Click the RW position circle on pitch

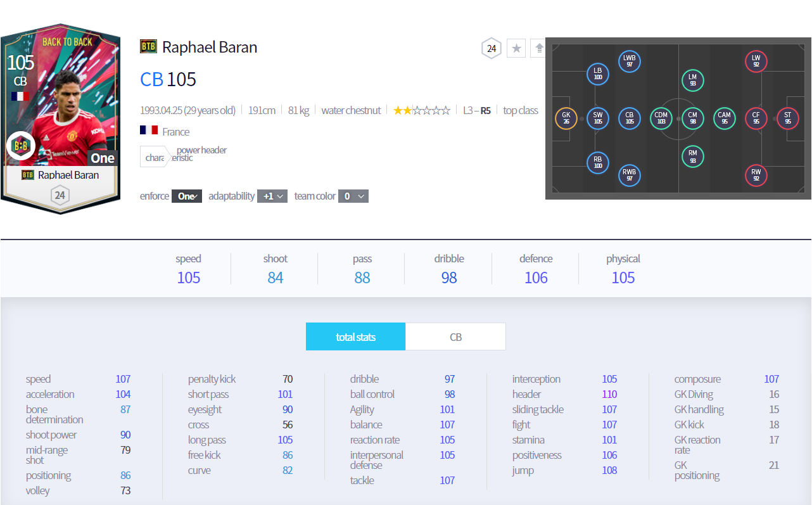[x=756, y=175]
